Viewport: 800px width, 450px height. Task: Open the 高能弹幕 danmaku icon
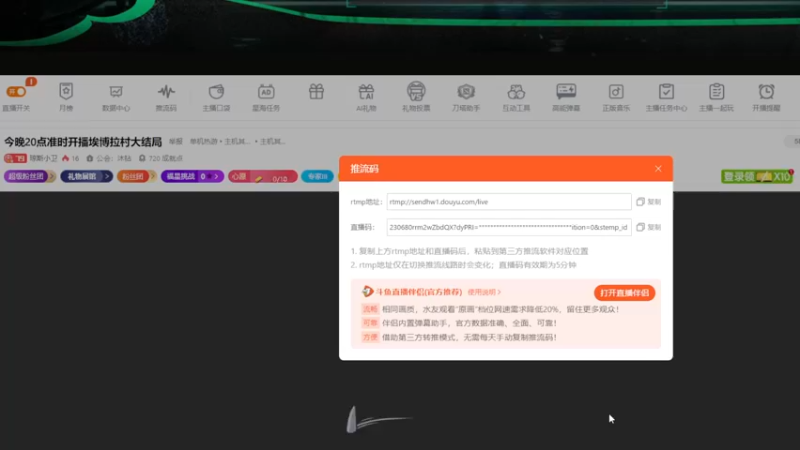point(566,91)
